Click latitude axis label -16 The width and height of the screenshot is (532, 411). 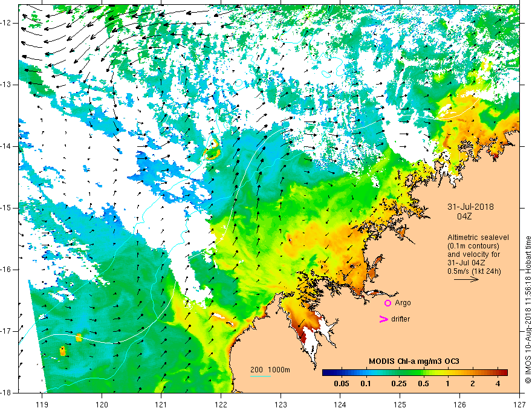[x=6, y=270]
